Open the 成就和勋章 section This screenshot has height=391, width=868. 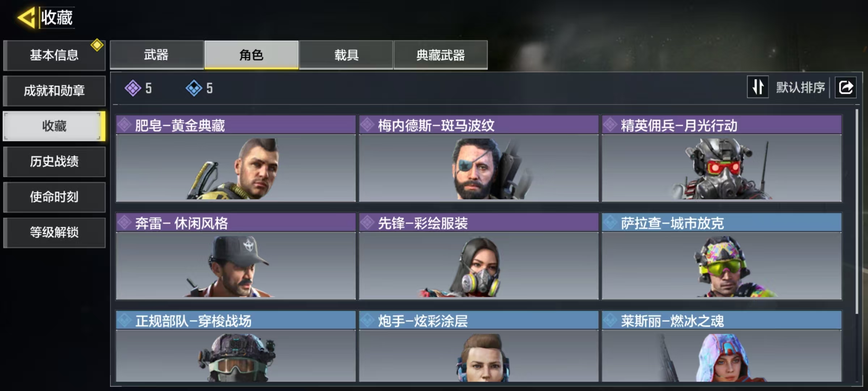pyautogui.click(x=54, y=91)
